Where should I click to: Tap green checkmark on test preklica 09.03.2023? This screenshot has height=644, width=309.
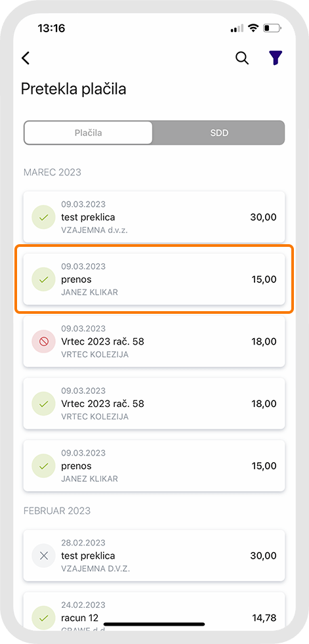click(x=43, y=217)
